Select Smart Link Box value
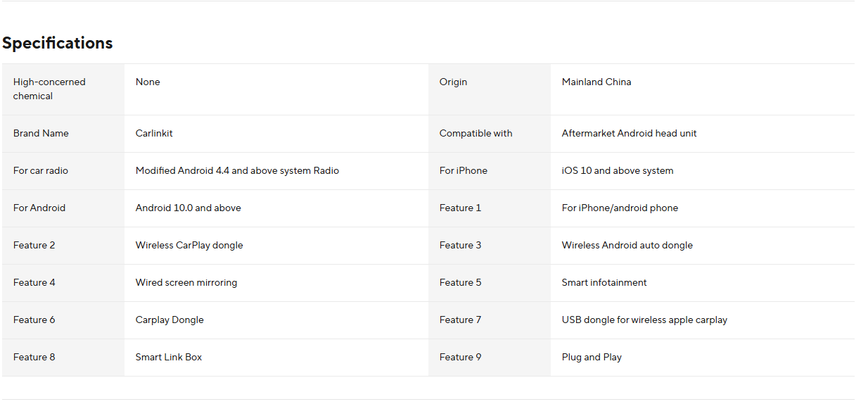This screenshot has width=868, height=404. coord(169,357)
